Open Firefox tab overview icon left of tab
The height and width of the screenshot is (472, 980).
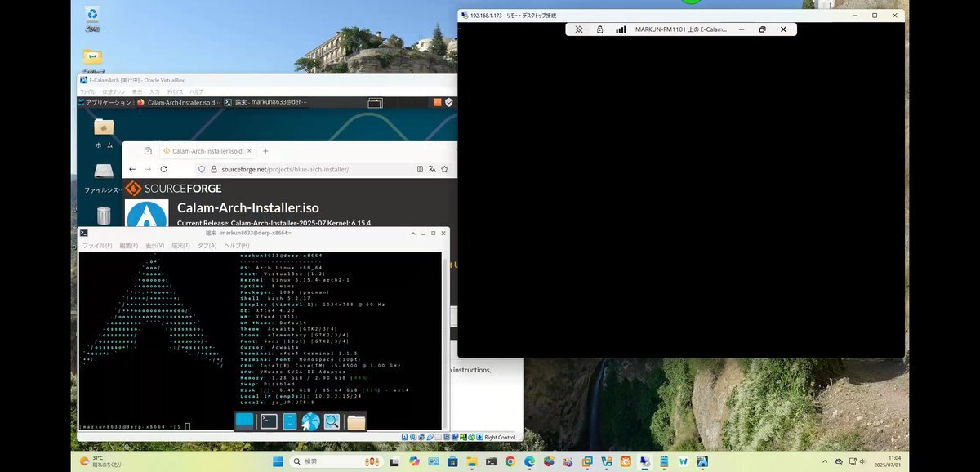tap(148, 151)
